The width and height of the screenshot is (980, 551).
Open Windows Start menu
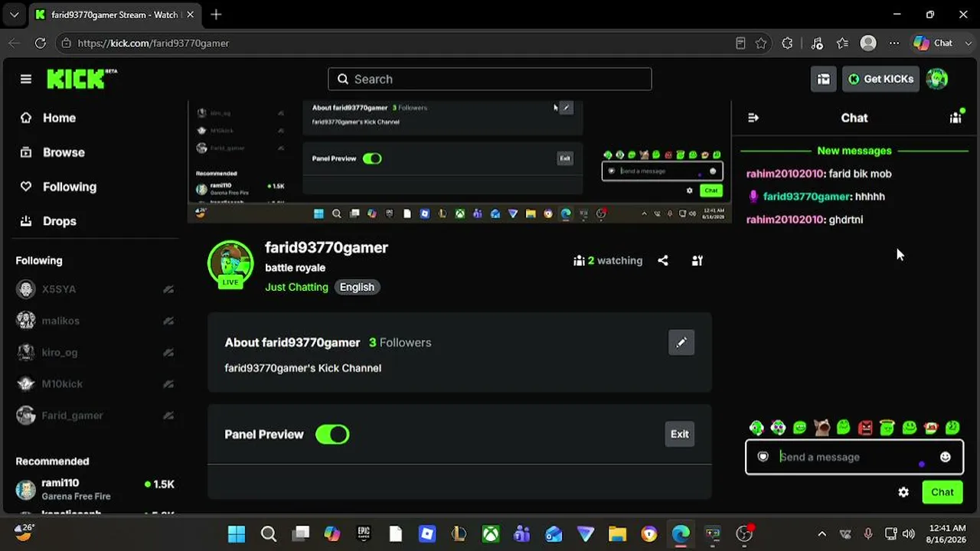pyautogui.click(x=237, y=534)
